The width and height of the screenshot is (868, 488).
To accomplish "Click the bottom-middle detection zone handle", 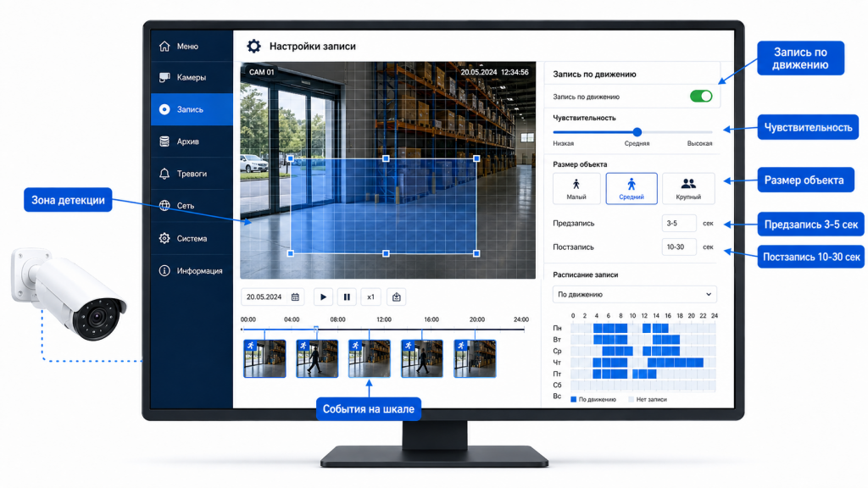I will coord(386,253).
